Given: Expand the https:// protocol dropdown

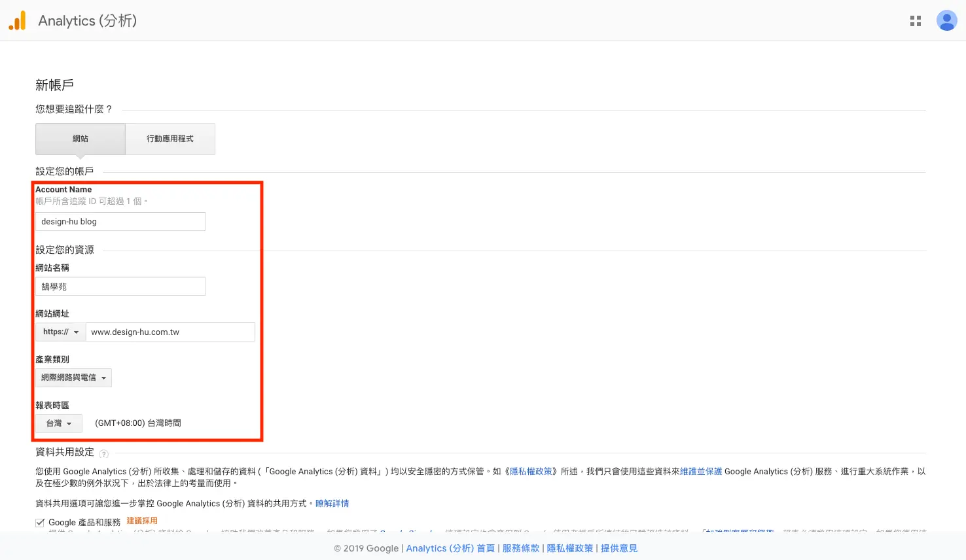Looking at the screenshot, I should tap(60, 332).
